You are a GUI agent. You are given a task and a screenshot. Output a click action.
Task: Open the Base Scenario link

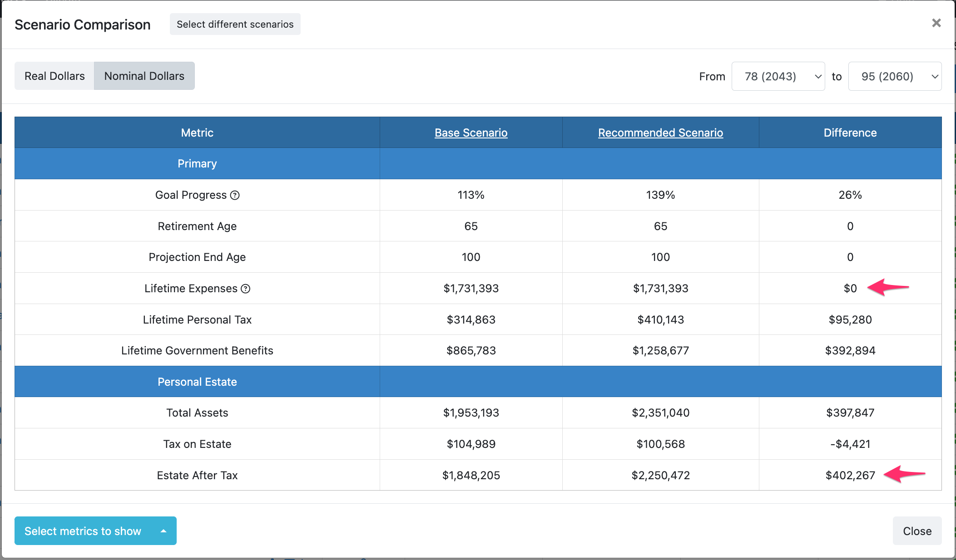[x=471, y=133]
